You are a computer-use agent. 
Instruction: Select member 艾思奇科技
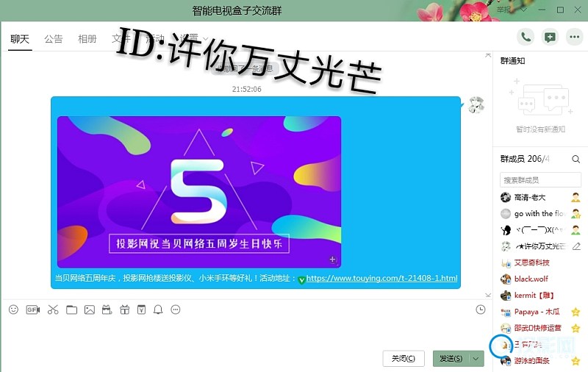click(531, 262)
